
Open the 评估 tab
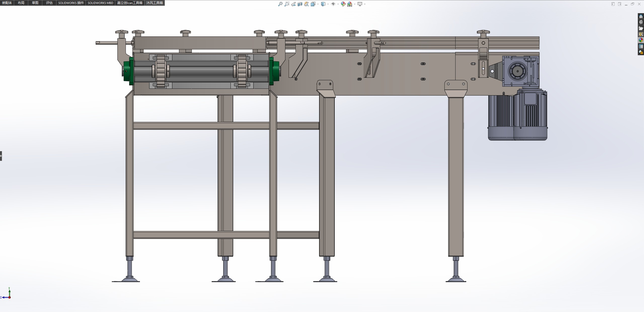tap(49, 3)
